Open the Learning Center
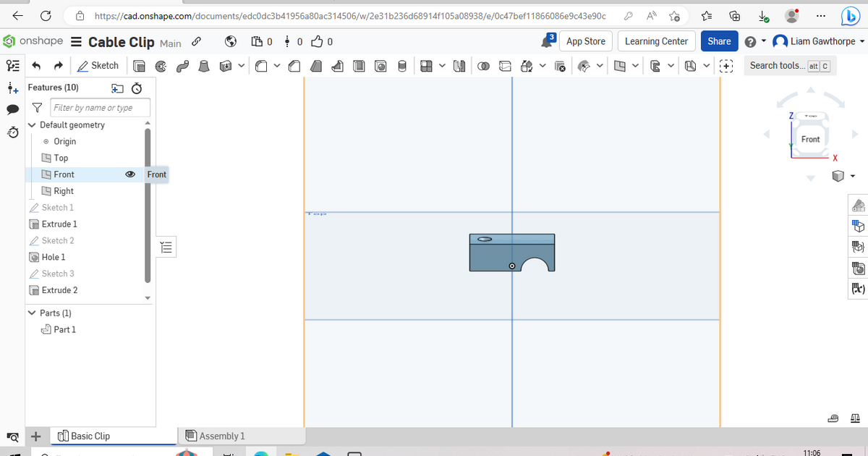Screen dimensions: 868x456 click(x=656, y=41)
